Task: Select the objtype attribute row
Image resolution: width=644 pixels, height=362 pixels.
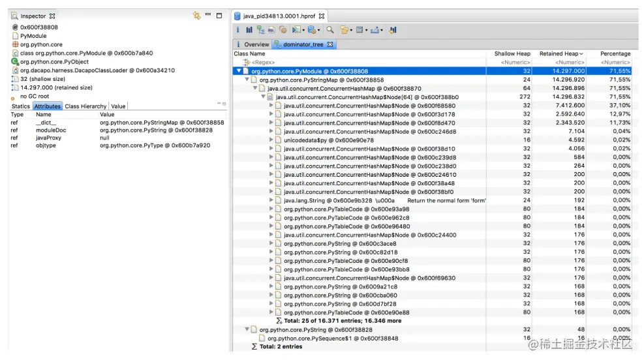Action: 118,145
